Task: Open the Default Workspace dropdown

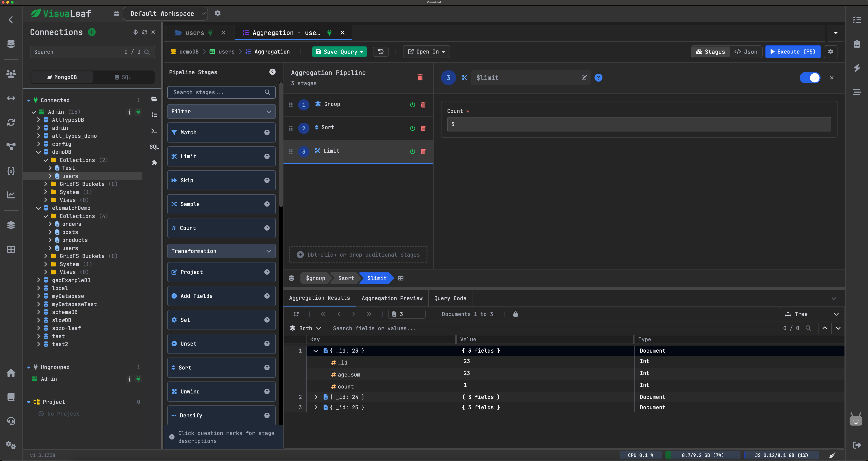Action: (x=165, y=14)
